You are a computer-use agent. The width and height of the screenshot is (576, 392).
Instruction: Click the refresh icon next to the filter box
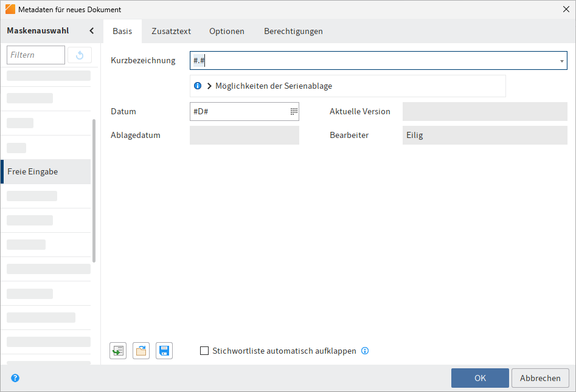[x=79, y=55]
